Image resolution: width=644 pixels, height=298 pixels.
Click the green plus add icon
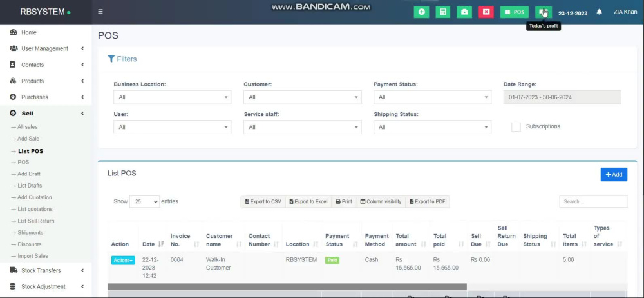pos(421,12)
